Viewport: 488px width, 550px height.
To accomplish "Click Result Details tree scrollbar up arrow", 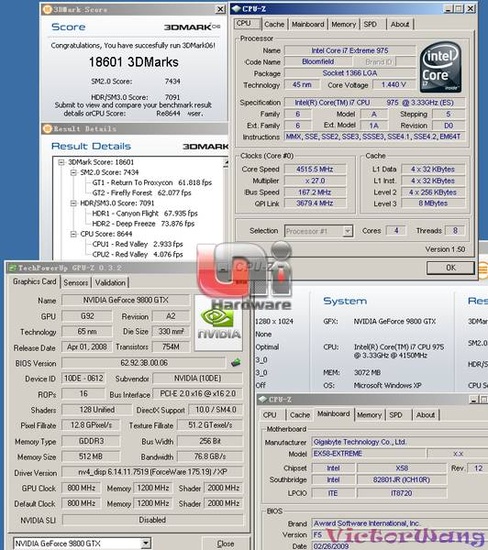I will click(226, 162).
